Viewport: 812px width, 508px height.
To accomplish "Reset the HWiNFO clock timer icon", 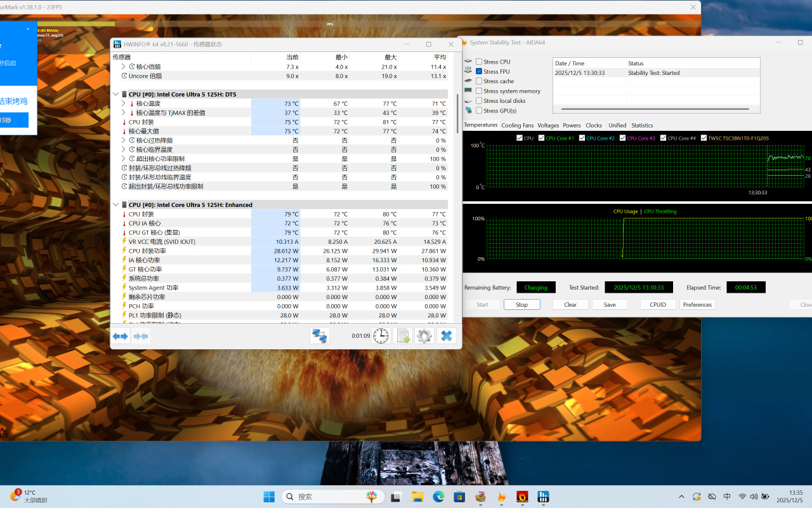I will [381, 336].
